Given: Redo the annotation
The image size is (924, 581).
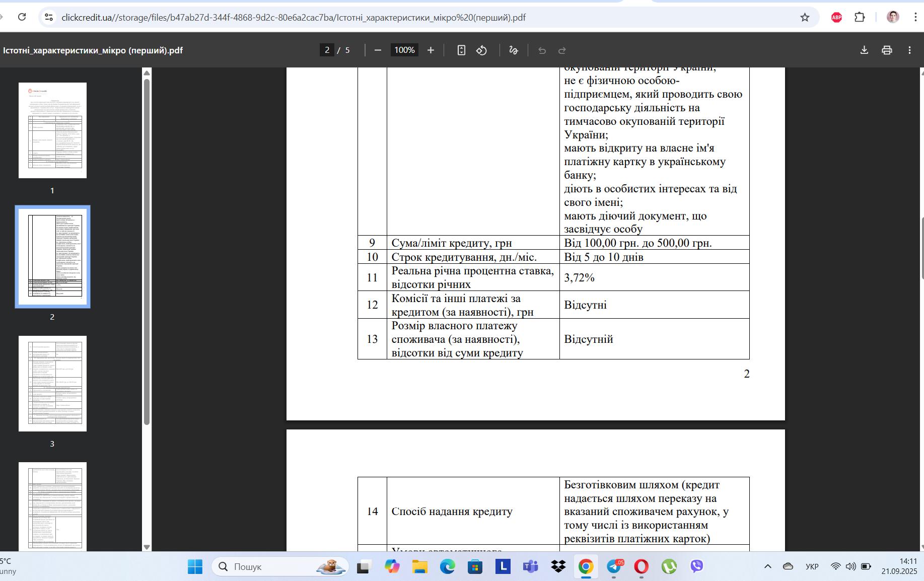Looking at the screenshot, I should (x=562, y=50).
